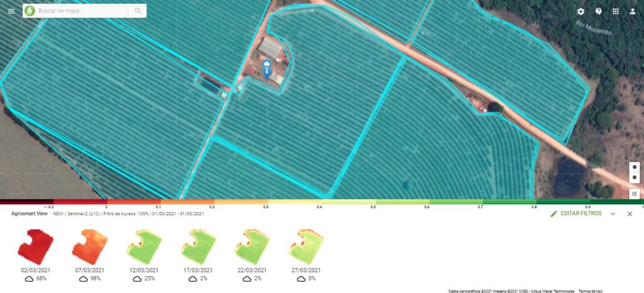
Task: Select the 07/03/2021 NDVI thumbnail
Action: pyautogui.click(x=90, y=247)
